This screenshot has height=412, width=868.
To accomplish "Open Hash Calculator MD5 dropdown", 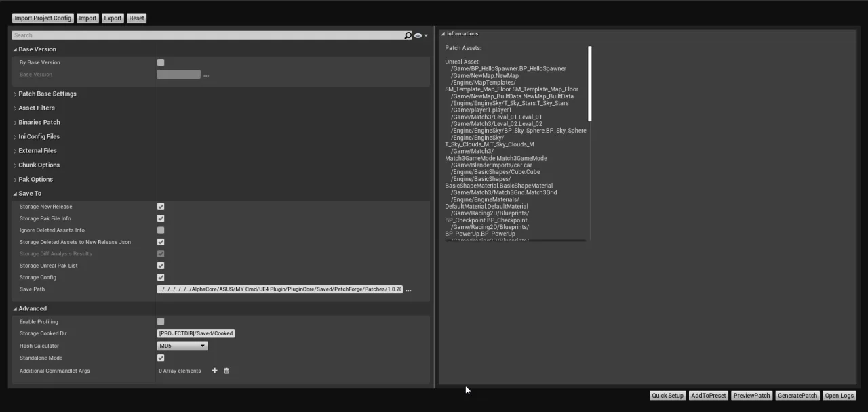I will 182,346.
